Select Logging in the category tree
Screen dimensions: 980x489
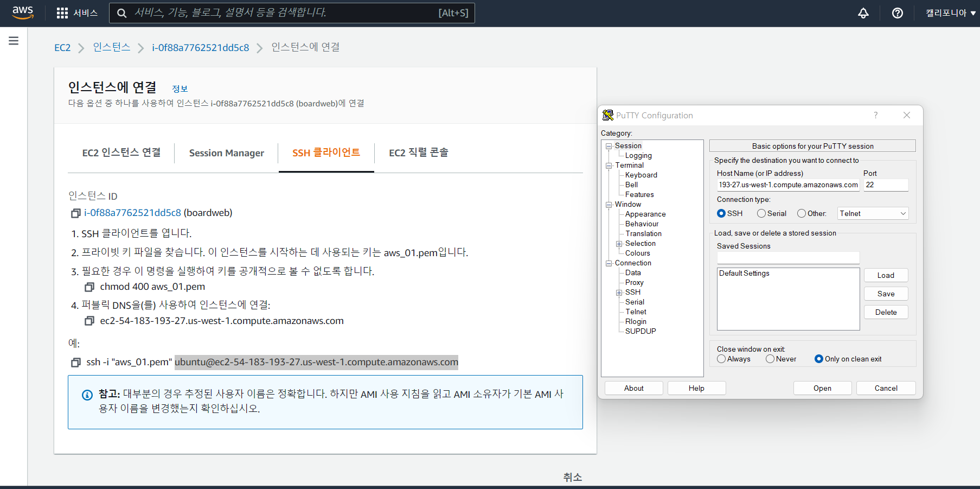pos(638,156)
